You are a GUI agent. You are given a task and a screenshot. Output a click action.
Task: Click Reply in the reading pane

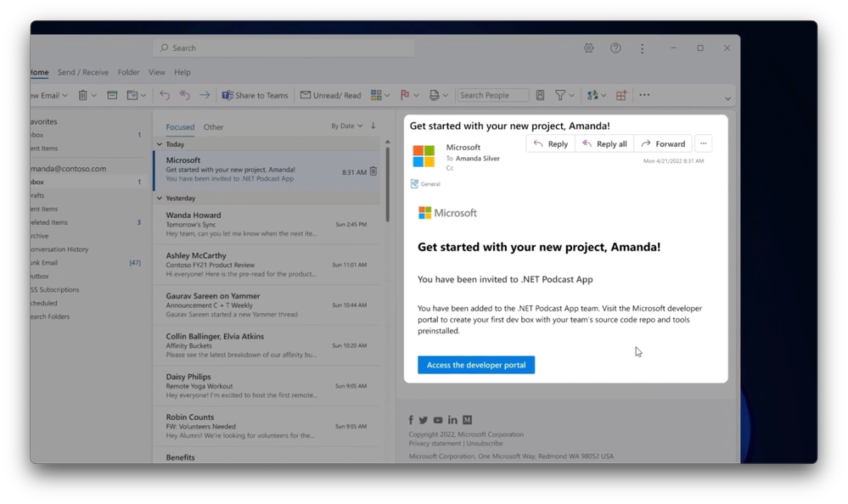coord(551,144)
